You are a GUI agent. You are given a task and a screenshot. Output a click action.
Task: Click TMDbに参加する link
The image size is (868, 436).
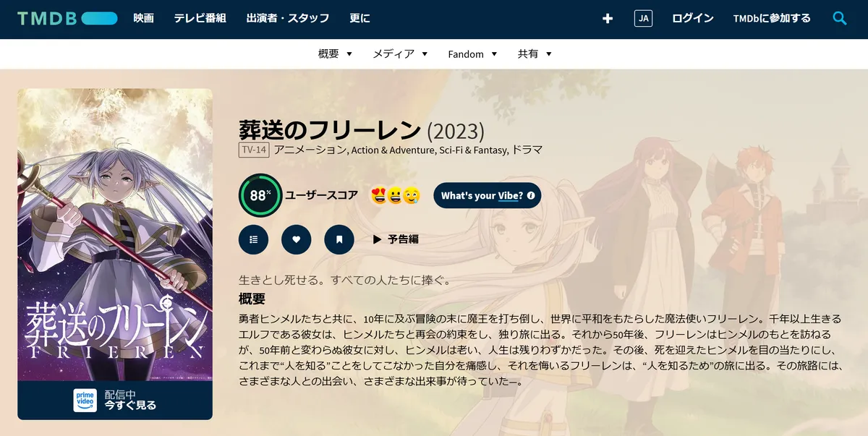pos(772,19)
